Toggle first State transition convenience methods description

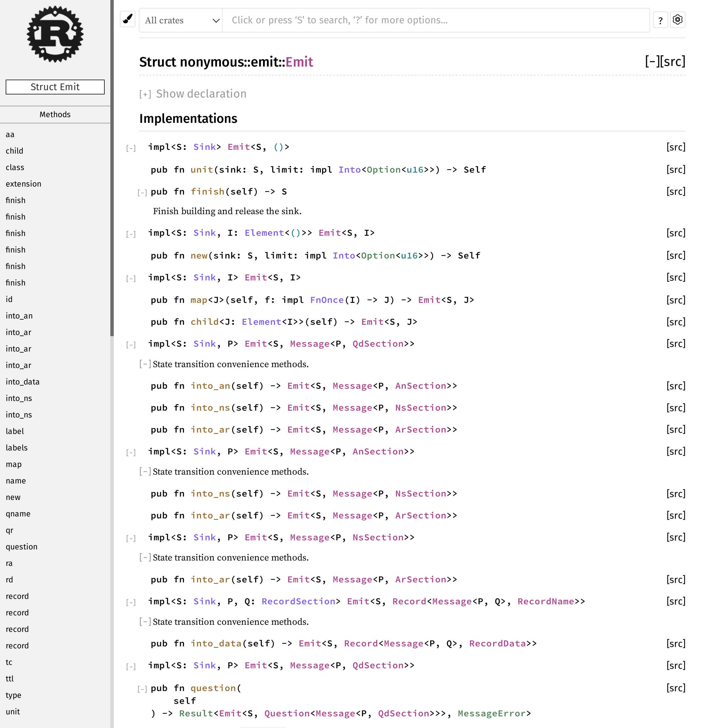[x=145, y=364]
